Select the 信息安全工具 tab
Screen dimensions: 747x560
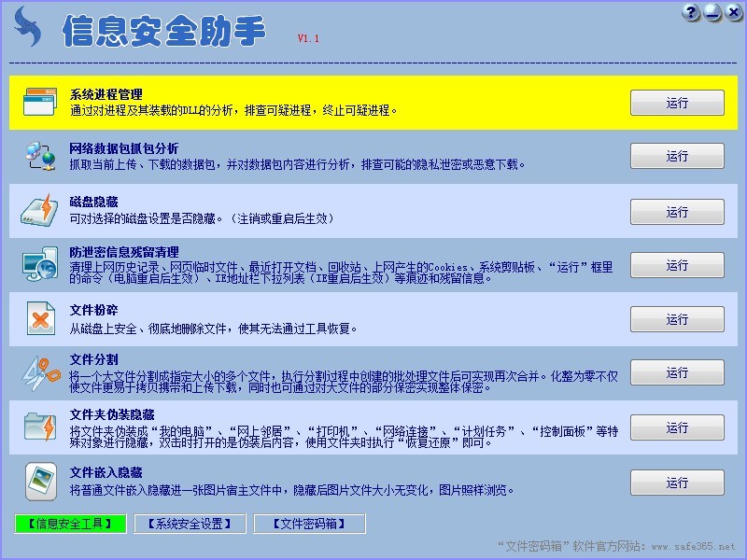click(x=70, y=524)
